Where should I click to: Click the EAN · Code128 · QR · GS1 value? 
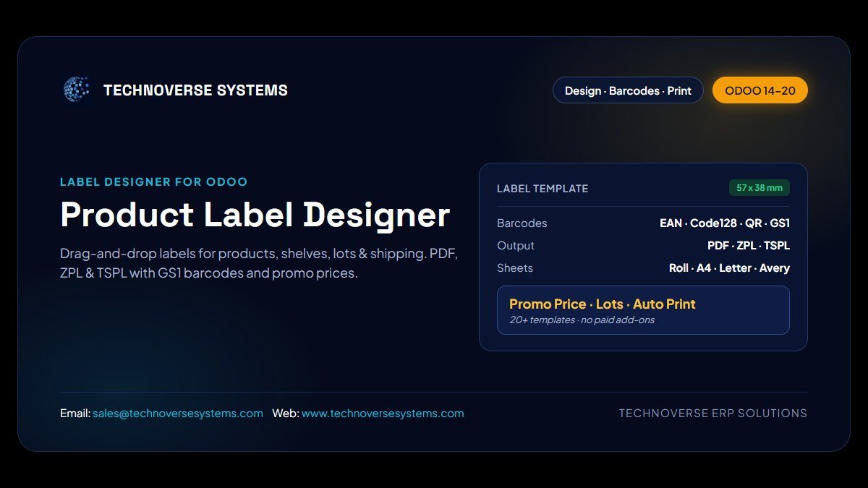[725, 223]
